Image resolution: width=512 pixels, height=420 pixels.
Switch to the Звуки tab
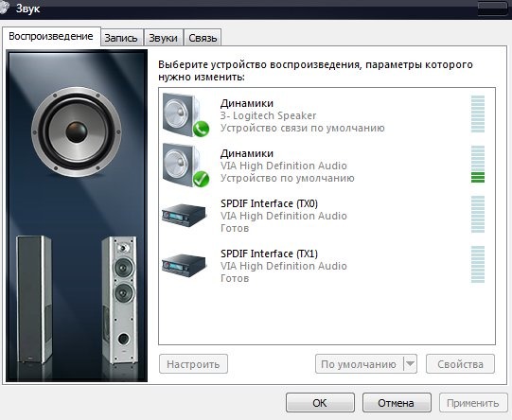click(163, 38)
